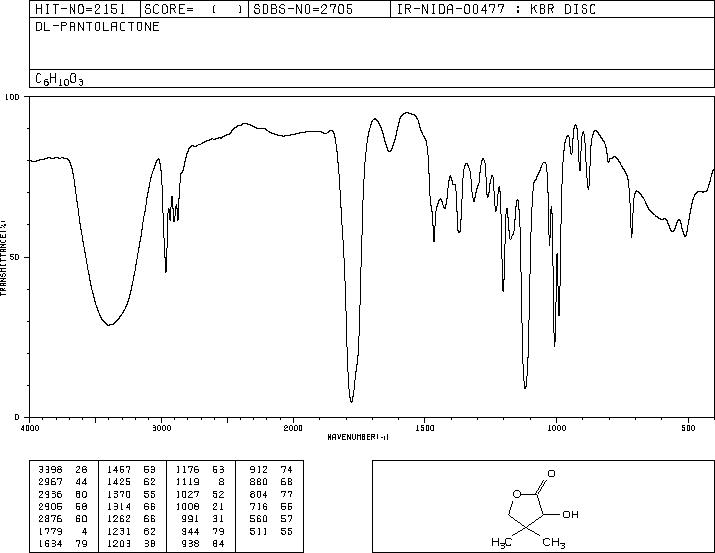Screen dimensions: 715x553
Task: Select peak table entry 3398
Action: (x=50, y=469)
